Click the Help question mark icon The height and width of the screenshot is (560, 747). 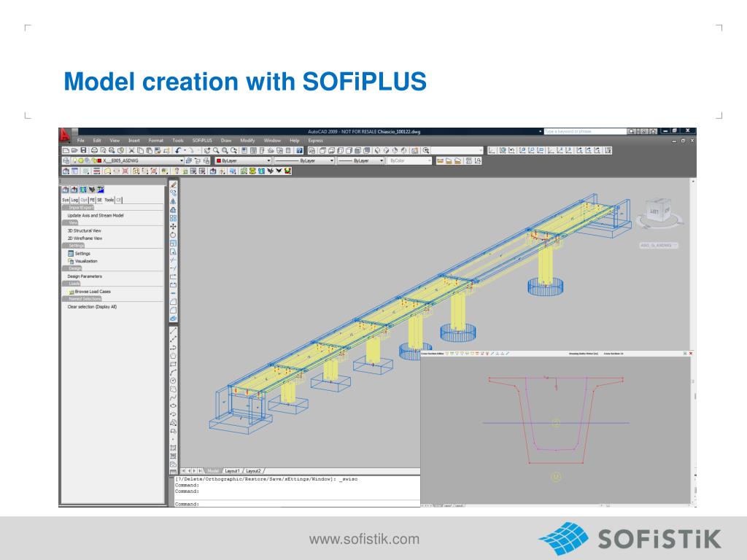[x=299, y=150]
